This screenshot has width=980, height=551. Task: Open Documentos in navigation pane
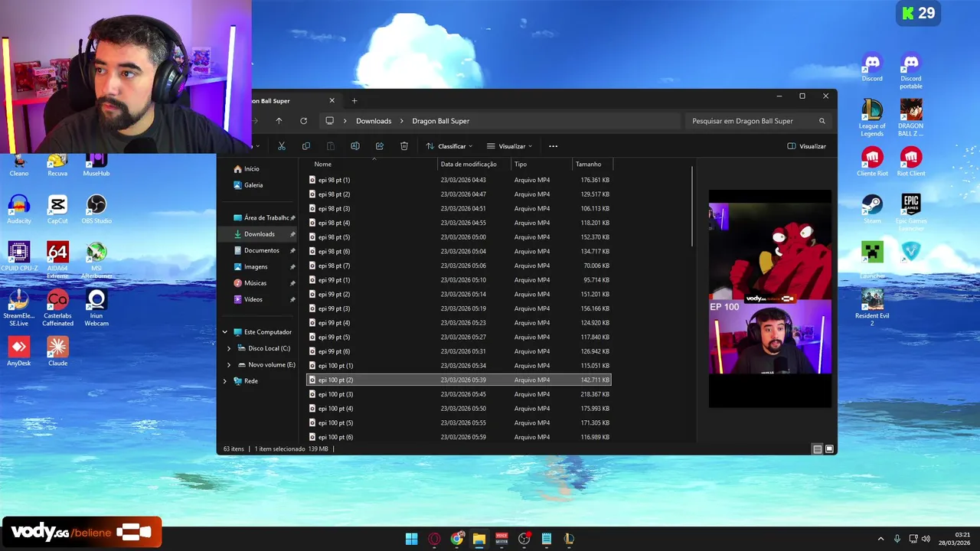260,250
